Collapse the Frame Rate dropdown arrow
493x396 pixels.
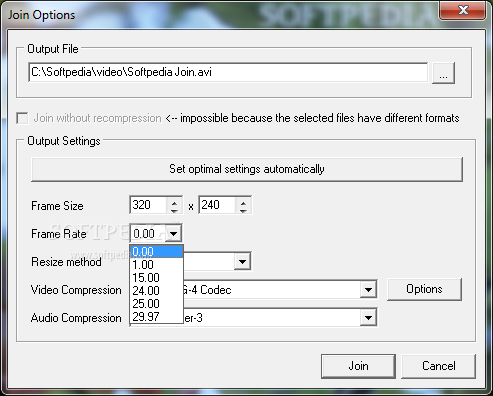click(x=173, y=233)
